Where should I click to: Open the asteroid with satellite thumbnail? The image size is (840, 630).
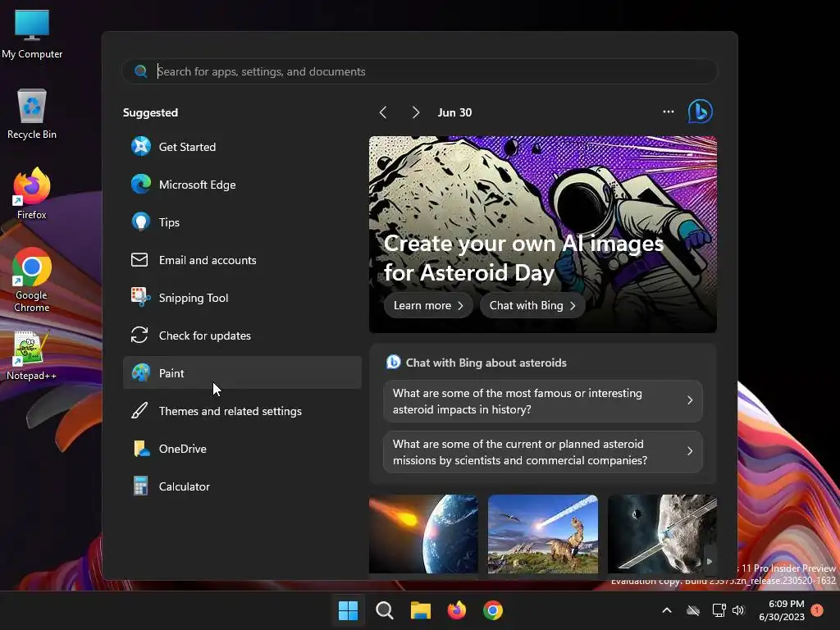pyautogui.click(x=662, y=534)
